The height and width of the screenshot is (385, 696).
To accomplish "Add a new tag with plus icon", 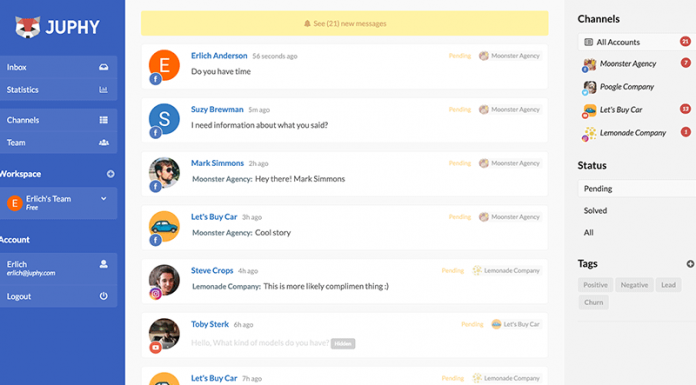I will [690, 264].
